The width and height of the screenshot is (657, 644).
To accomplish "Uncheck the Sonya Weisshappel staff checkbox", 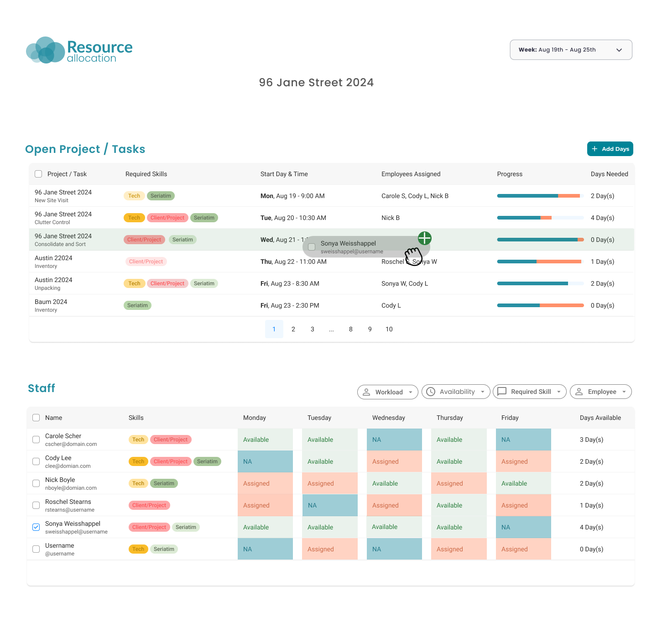I will pos(36,527).
